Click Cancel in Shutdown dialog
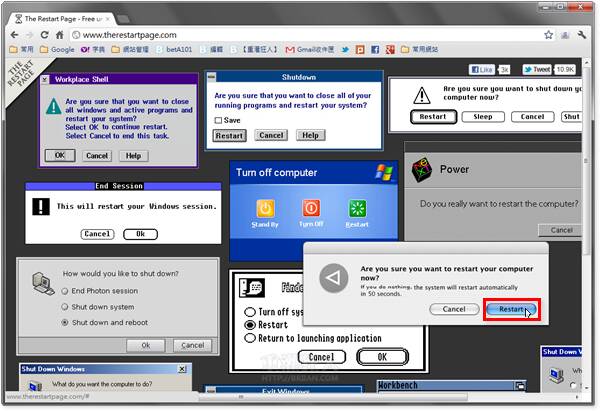 pos(271,135)
